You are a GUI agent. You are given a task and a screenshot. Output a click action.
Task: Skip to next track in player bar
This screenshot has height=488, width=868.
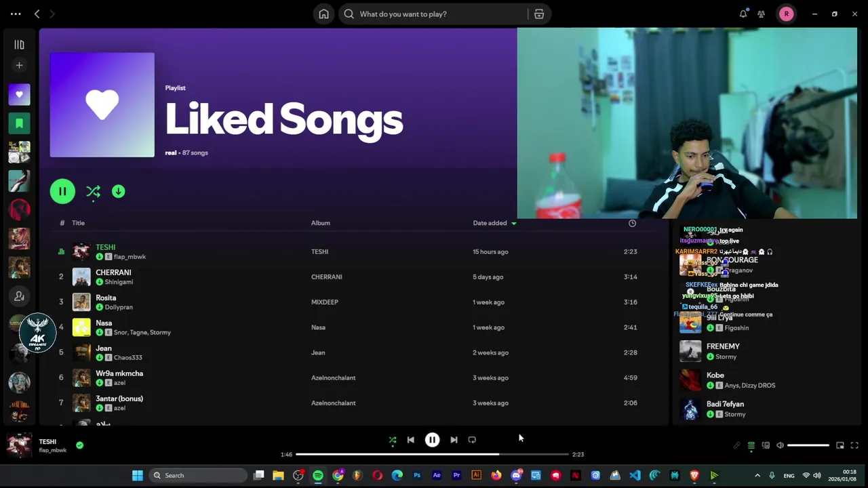pyautogui.click(x=454, y=440)
